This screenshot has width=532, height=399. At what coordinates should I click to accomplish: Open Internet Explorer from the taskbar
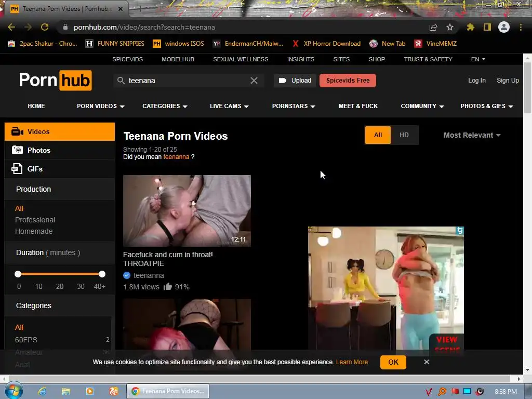tap(42, 391)
